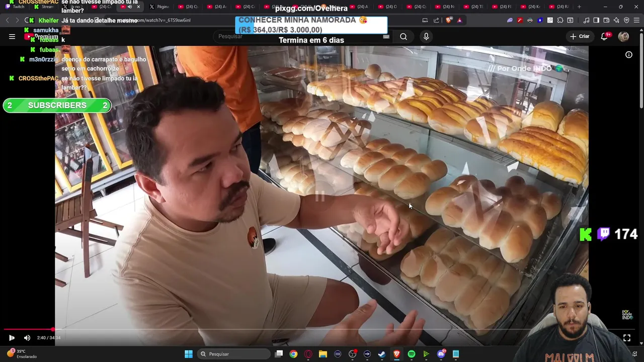The width and height of the screenshot is (644, 362).
Task: Show video info card icon
Action: click(x=629, y=55)
